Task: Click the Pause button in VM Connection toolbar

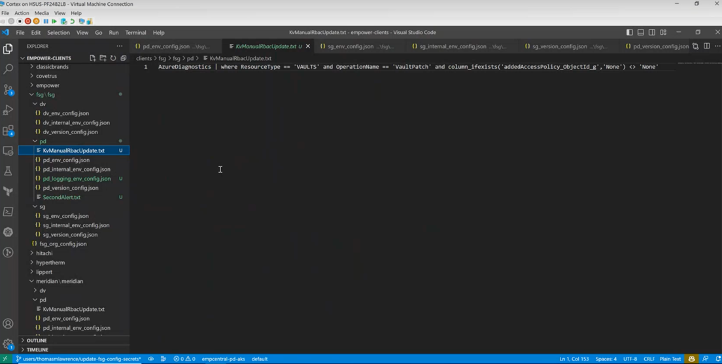Action: point(46,21)
